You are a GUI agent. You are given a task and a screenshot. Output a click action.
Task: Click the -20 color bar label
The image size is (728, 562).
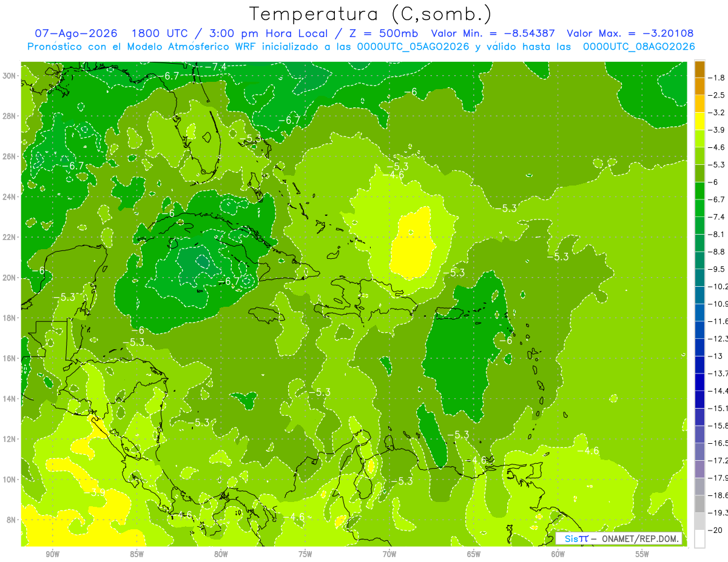coord(715,530)
